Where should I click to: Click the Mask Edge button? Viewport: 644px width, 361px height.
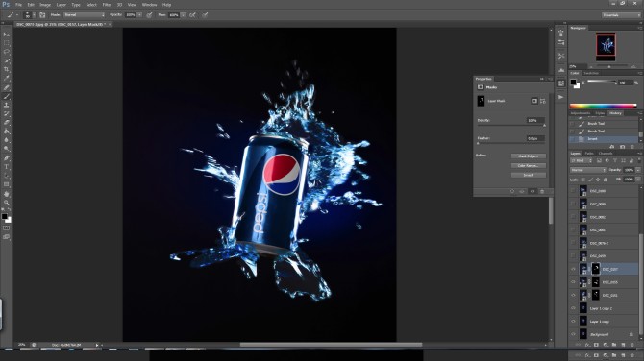[x=529, y=156]
